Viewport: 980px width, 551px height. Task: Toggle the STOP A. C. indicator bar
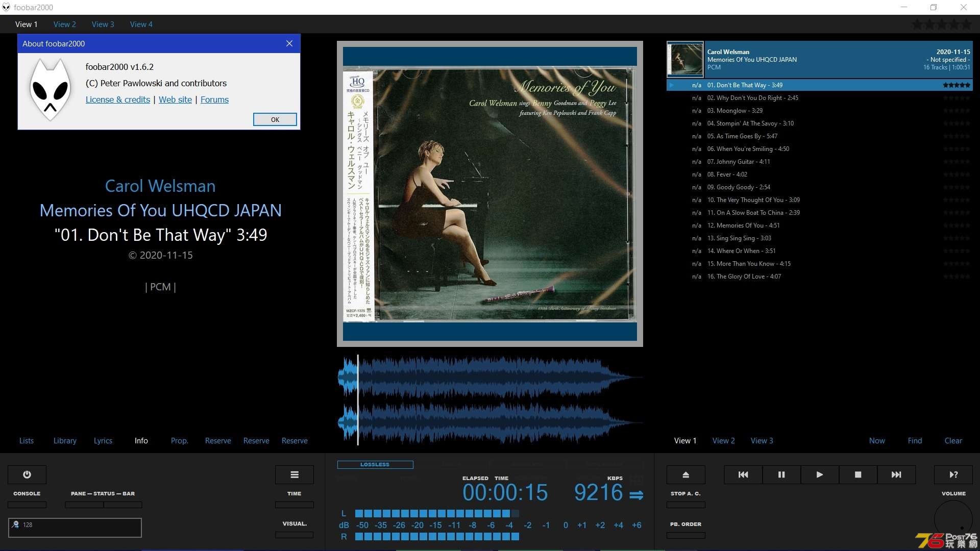[x=686, y=505]
